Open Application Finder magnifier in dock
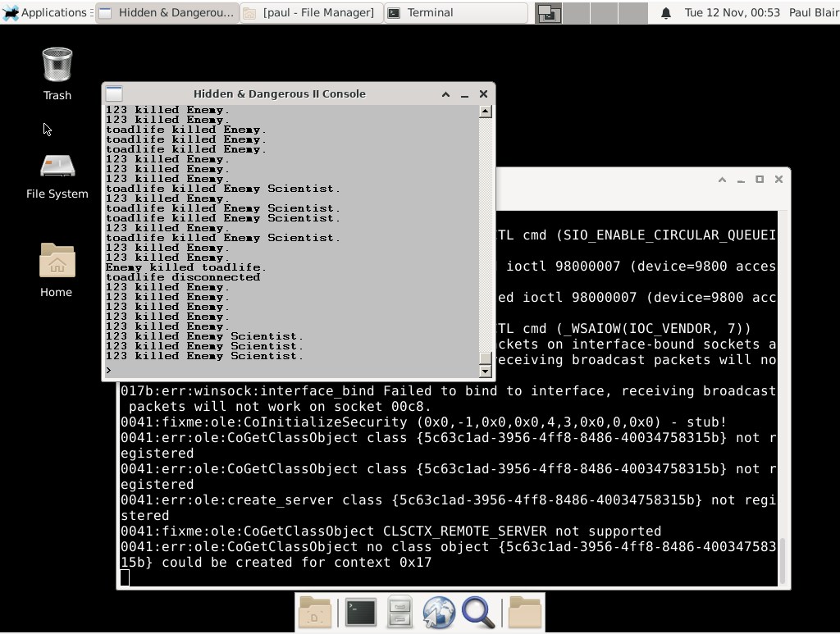This screenshot has width=840, height=634. 478,613
